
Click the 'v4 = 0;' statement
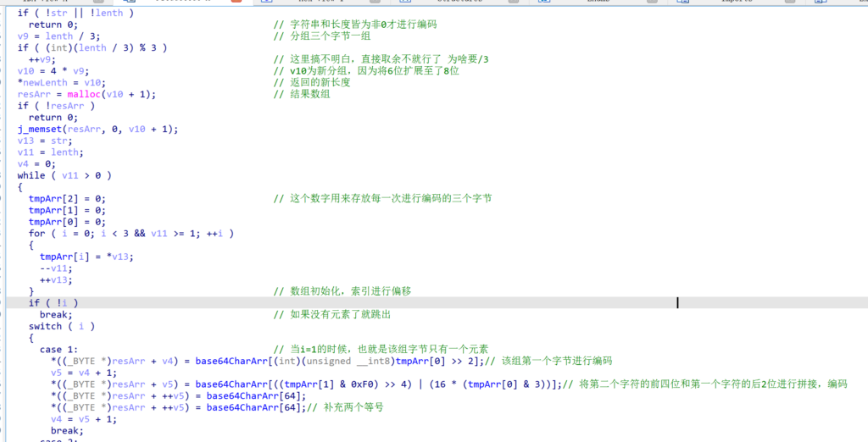36,163
